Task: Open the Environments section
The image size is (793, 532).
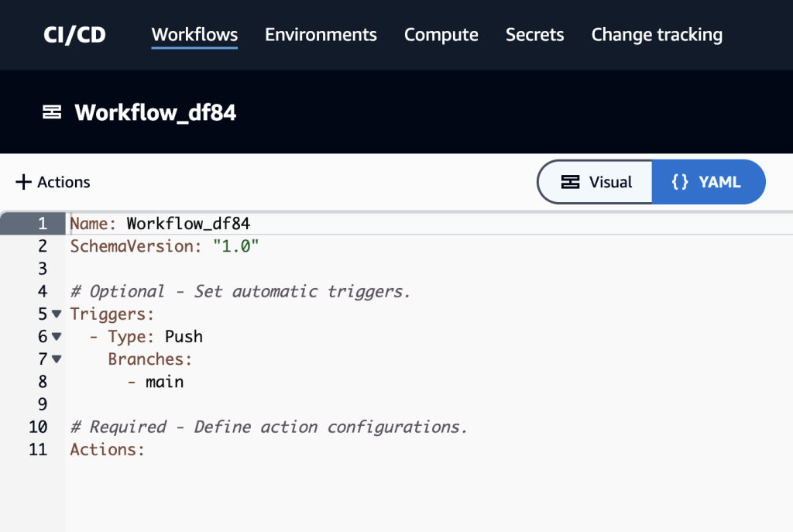Action: point(321,34)
